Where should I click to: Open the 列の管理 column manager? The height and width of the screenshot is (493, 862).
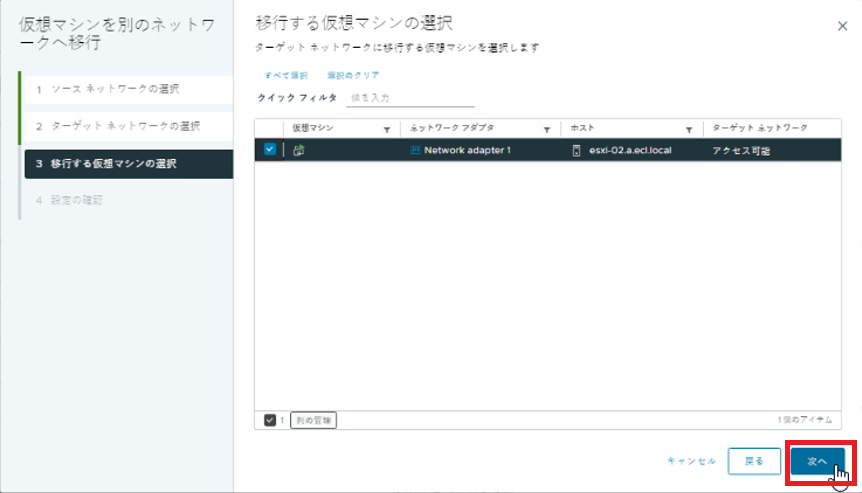click(x=314, y=420)
